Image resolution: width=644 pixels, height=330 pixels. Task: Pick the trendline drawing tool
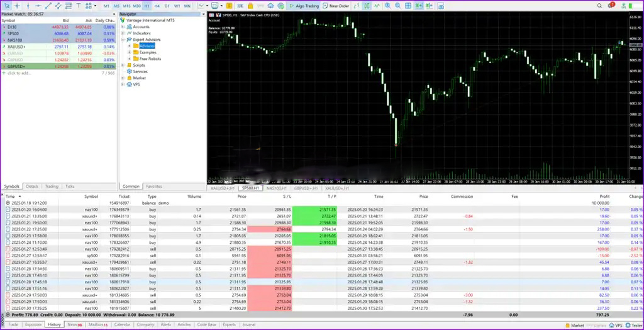coord(48,6)
